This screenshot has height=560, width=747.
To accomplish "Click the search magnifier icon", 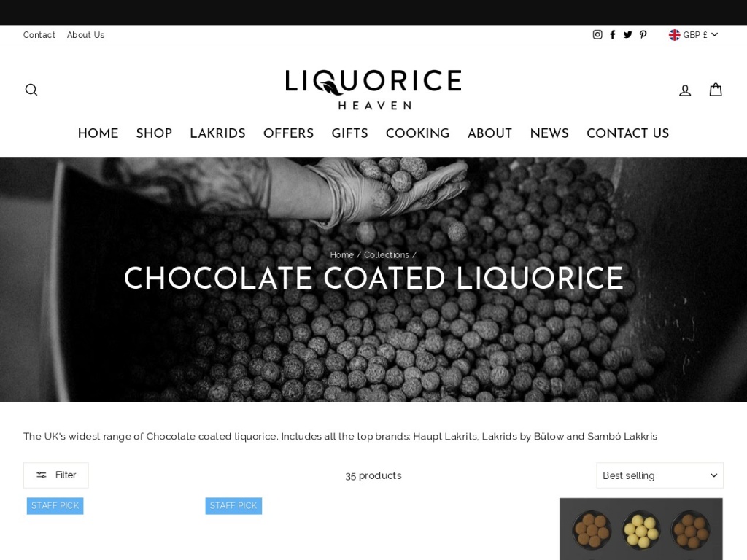I will [31, 90].
